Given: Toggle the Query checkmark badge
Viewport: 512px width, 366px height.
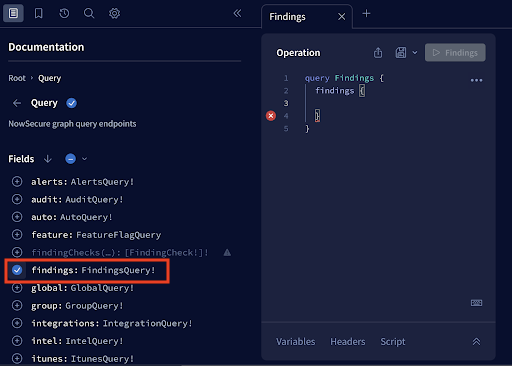Looking at the screenshot, I should (71, 103).
